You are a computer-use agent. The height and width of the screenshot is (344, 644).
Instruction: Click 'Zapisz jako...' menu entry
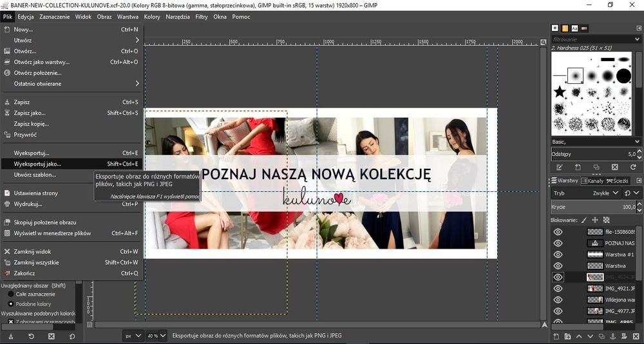(x=71, y=113)
